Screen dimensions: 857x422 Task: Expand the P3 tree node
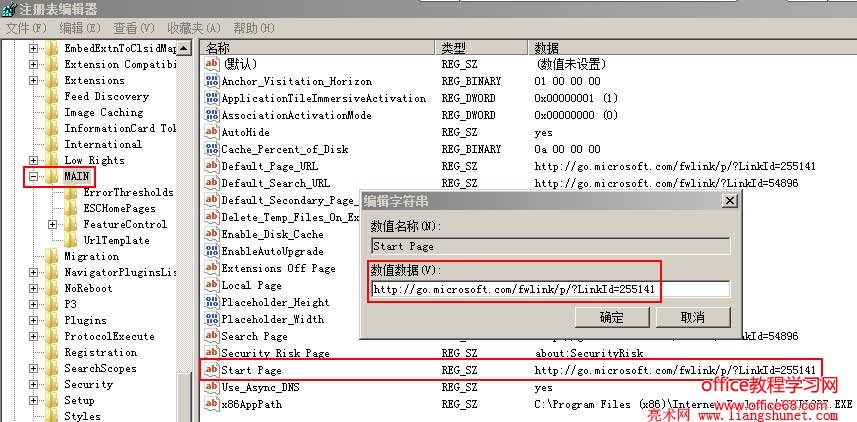[33, 304]
